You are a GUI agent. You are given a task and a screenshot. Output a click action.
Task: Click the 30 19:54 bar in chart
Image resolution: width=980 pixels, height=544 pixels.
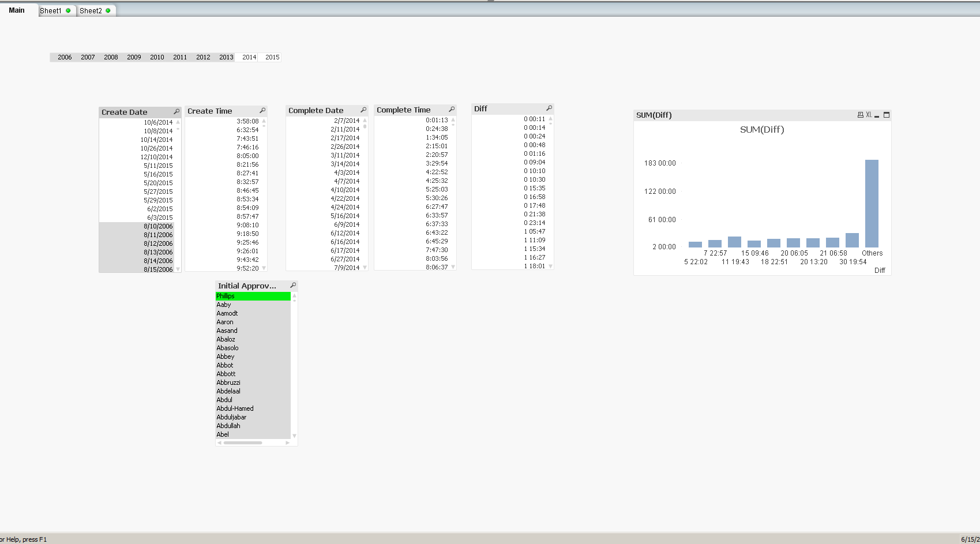[852, 240]
